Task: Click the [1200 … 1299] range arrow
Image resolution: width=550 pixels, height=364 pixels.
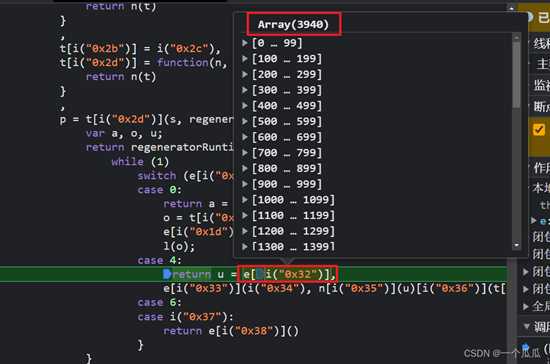Action: 245,231
